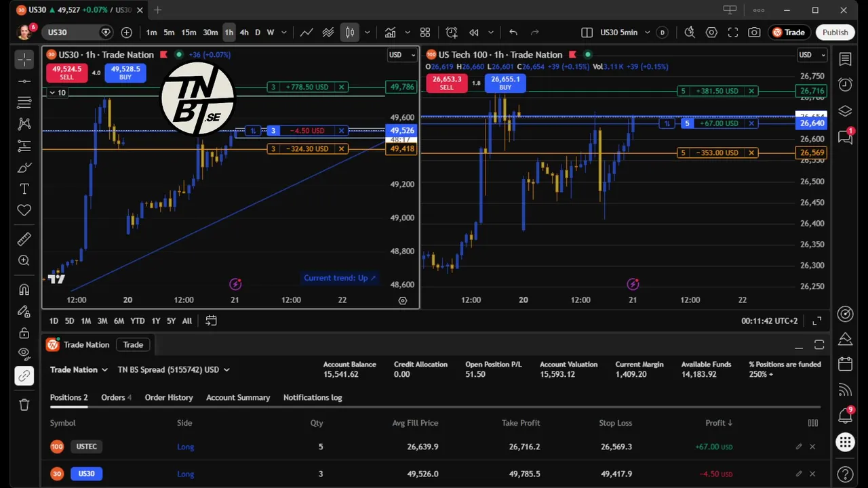
Task: Click the US30 BUY 49,528.5 button
Action: coord(125,73)
